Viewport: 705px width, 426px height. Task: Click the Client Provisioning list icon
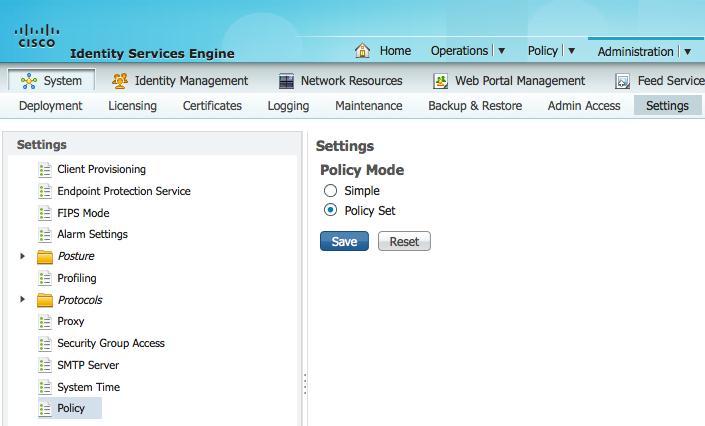point(45,170)
